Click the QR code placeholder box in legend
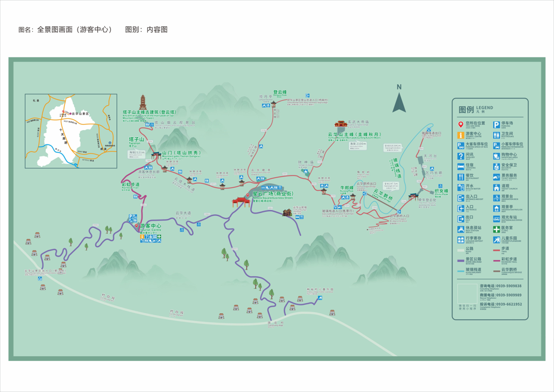Image resolution: width=554 pixels, height=392 pixels. 467,294
